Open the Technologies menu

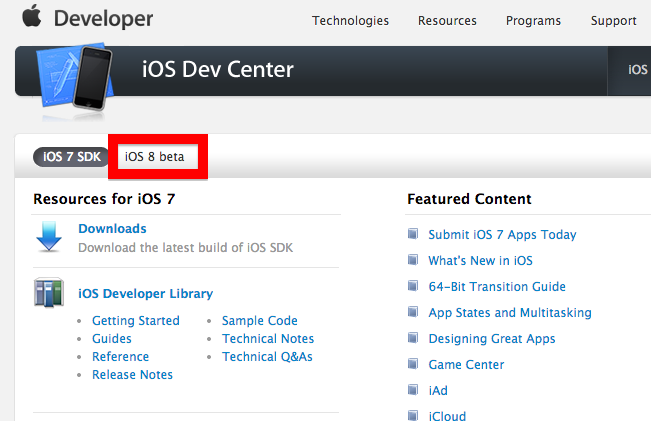pyautogui.click(x=350, y=20)
